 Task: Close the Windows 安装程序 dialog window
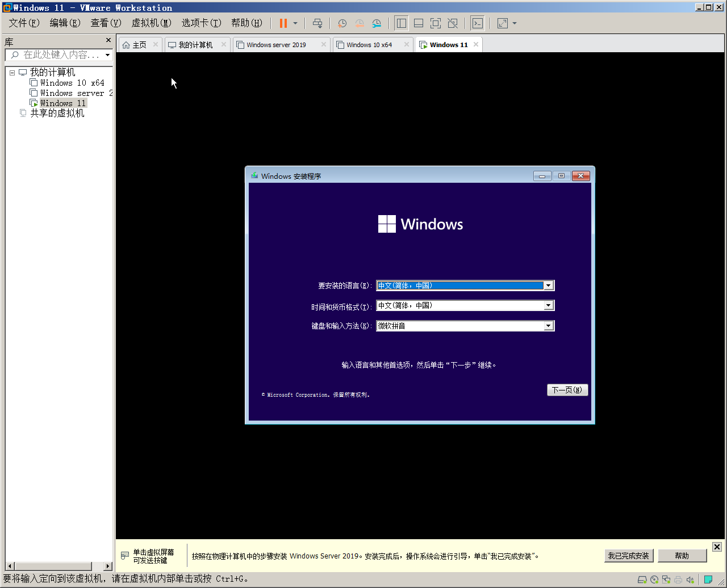tap(580, 176)
